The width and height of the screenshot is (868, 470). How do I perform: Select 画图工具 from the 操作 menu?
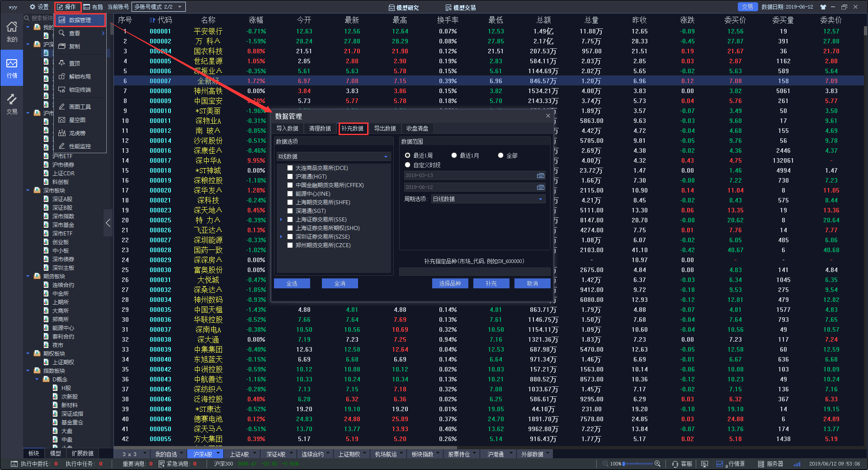pyautogui.click(x=80, y=107)
